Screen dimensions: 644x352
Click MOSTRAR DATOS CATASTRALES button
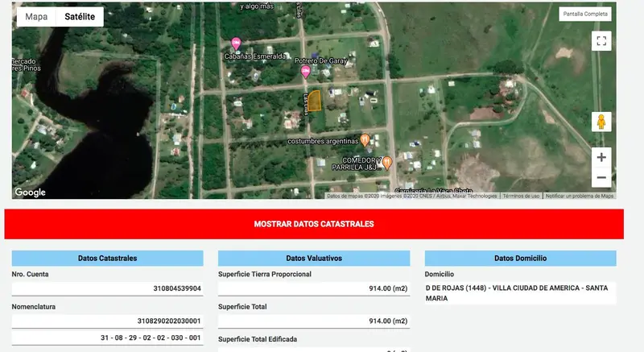(314, 224)
